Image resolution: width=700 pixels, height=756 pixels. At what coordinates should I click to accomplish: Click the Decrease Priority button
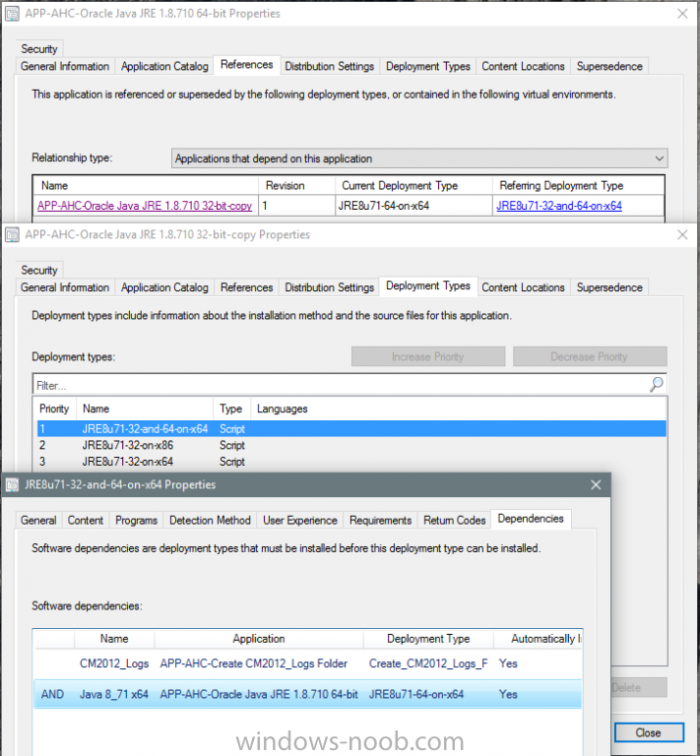point(590,356)
